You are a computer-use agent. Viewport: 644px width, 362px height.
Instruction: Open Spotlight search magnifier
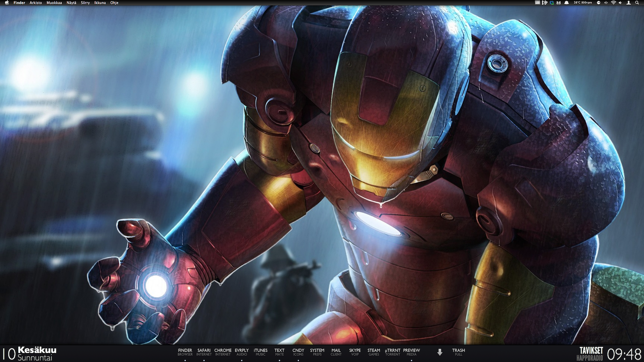637,3
